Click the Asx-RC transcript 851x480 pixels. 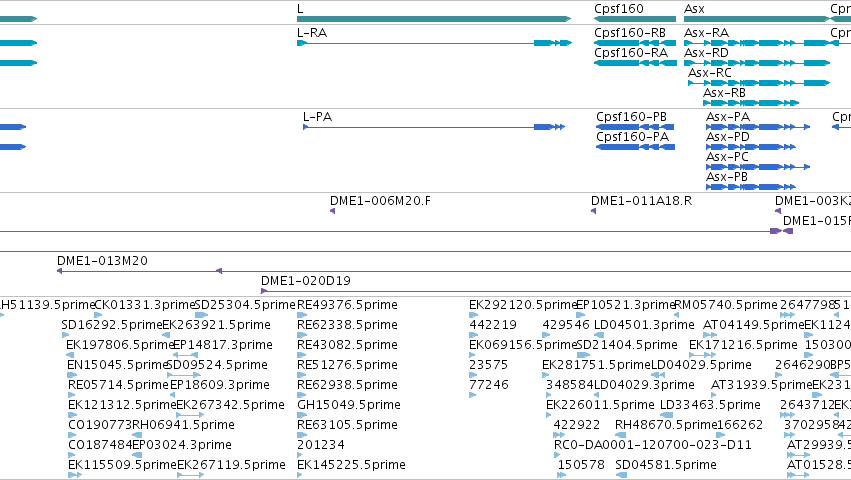(x=759, y=83)
